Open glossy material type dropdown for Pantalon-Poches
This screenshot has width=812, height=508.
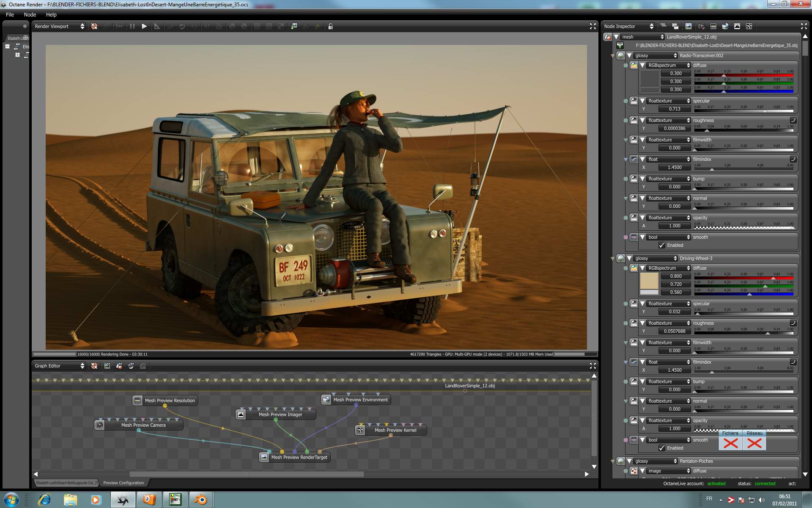(x=656, y=461)
